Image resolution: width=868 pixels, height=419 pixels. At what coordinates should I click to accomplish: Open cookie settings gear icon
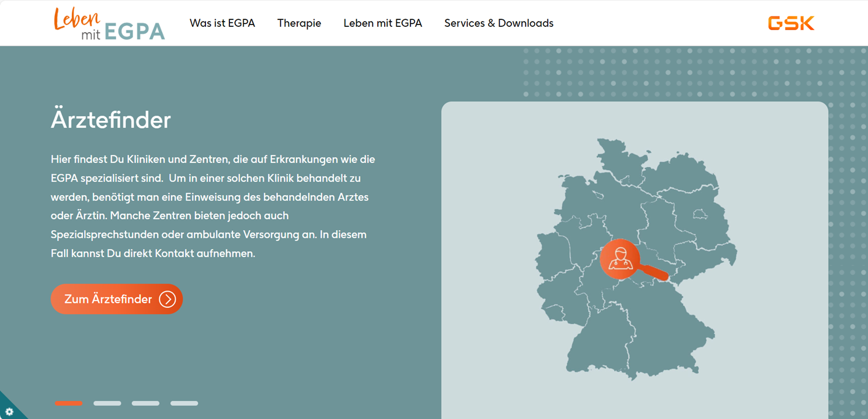pyautogui.click(x=9, y=411)
